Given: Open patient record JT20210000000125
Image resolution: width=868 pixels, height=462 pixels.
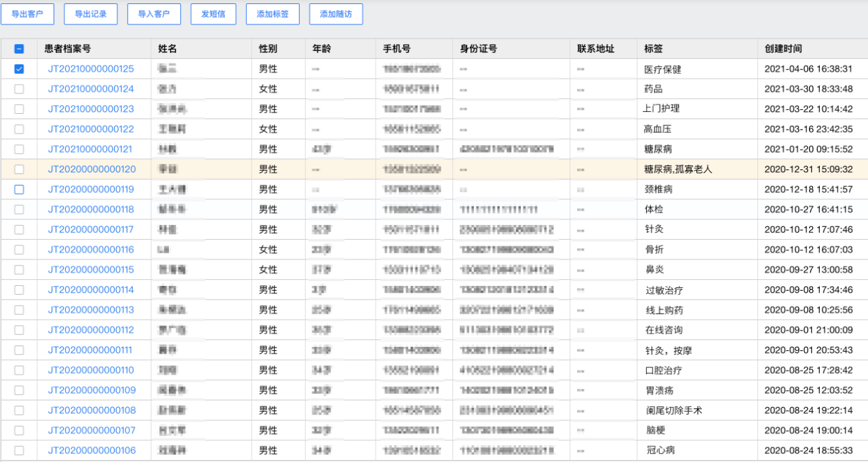Looking at the screenshot, I should 91,69.
